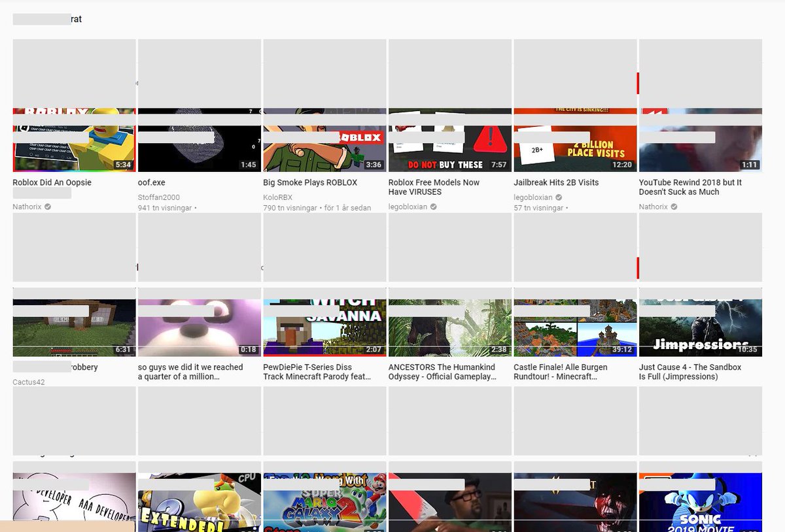Click Just Cause 4 - The Sandbox Is Full title
The width and height of the screenshot is (785, 532).
[x=690, y=372]
